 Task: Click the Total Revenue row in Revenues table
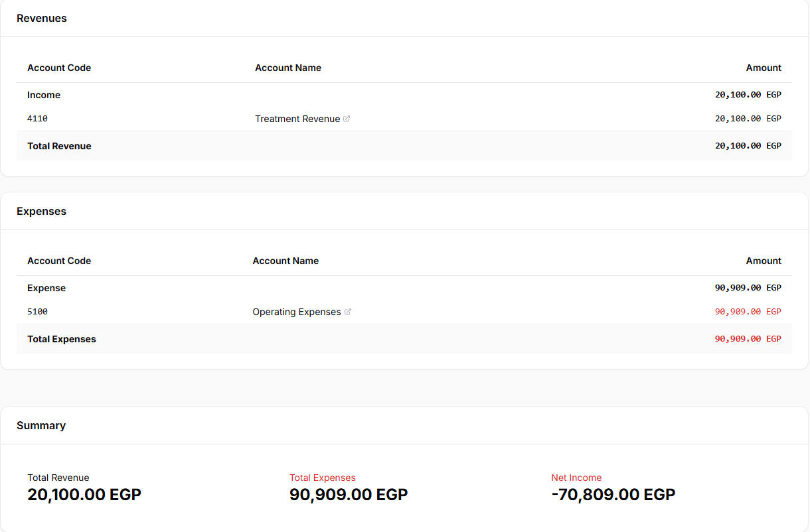coord(404,146)
